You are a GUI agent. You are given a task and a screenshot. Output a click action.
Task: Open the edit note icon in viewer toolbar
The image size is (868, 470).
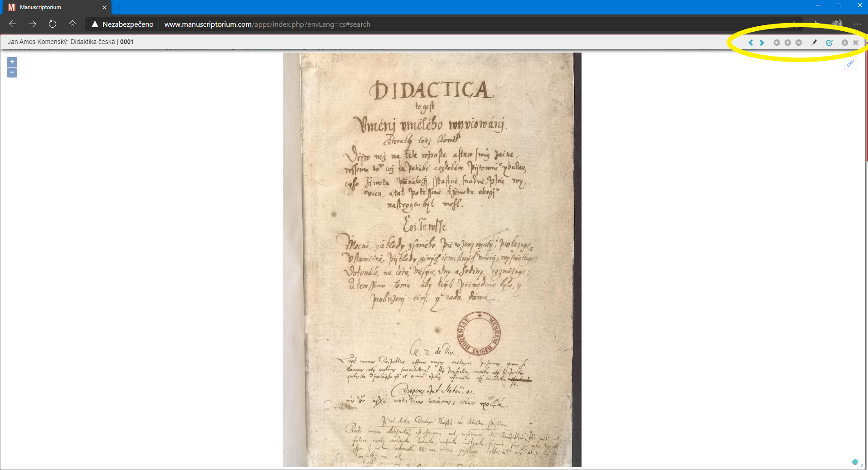tap(829, 43)
